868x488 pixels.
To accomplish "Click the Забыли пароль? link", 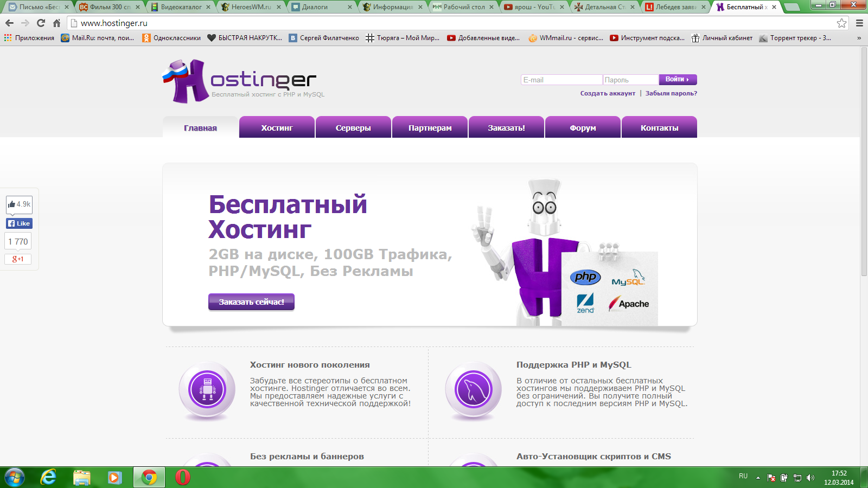I will (671, 93).
